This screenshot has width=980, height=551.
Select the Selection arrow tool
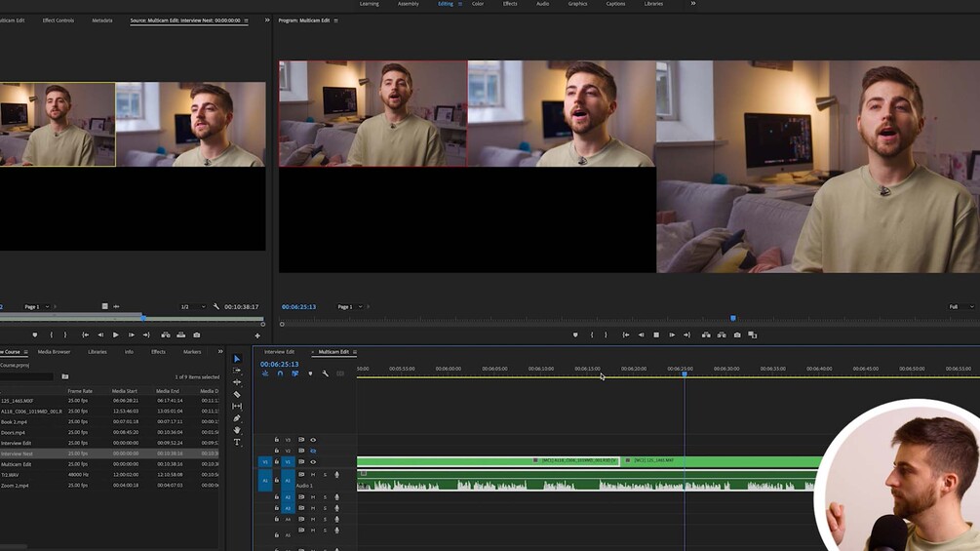(237, 359)
